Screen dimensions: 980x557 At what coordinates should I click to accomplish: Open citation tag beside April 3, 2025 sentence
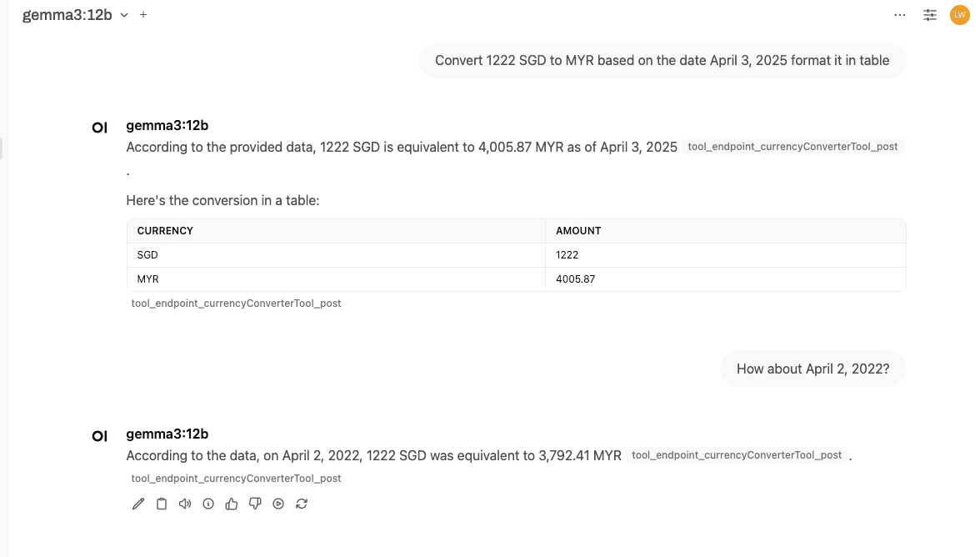tap(792, 147)
